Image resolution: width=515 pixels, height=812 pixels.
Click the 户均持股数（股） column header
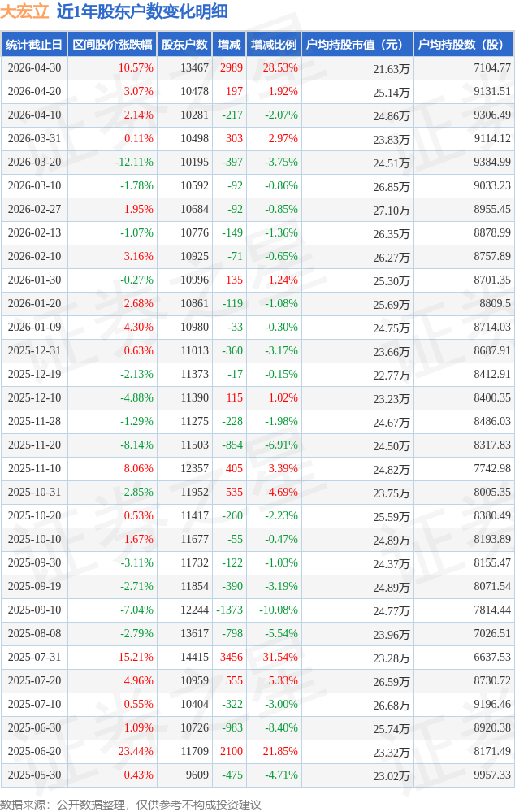(464, 45)
